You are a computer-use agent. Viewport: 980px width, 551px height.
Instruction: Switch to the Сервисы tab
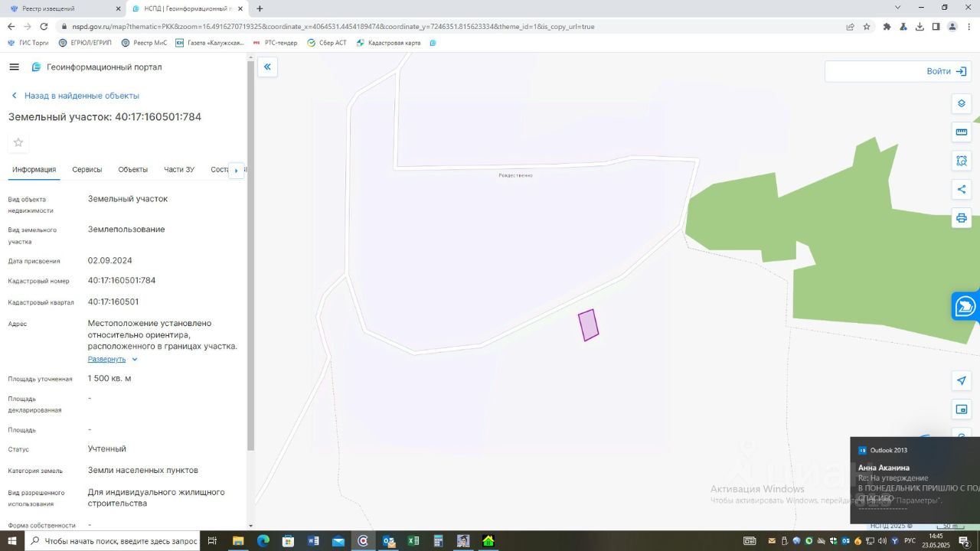point(87,170)
